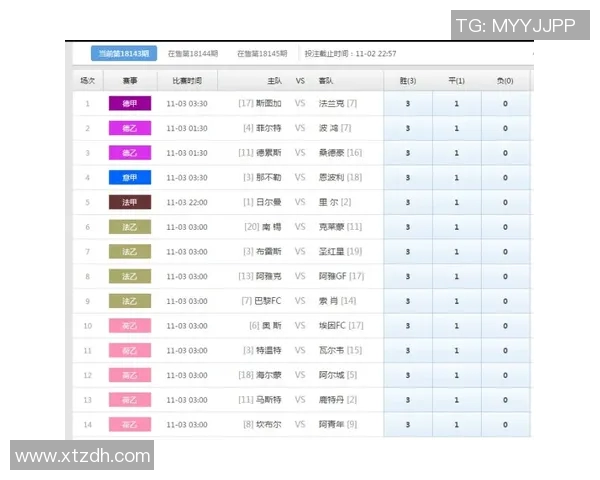Click the 比赛时间 column header
This screenshot has height=480, width=600.
[x=186, y=80]
